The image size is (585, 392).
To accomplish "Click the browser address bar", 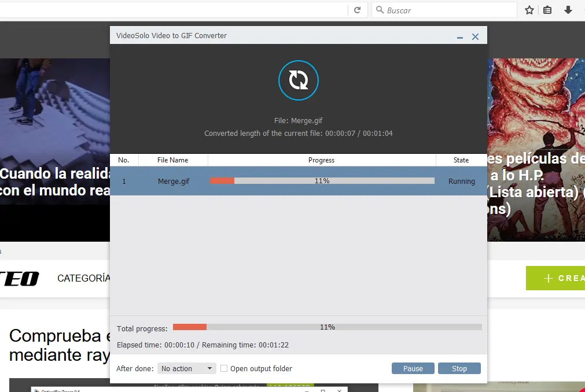I will click(x=174, y=10).
